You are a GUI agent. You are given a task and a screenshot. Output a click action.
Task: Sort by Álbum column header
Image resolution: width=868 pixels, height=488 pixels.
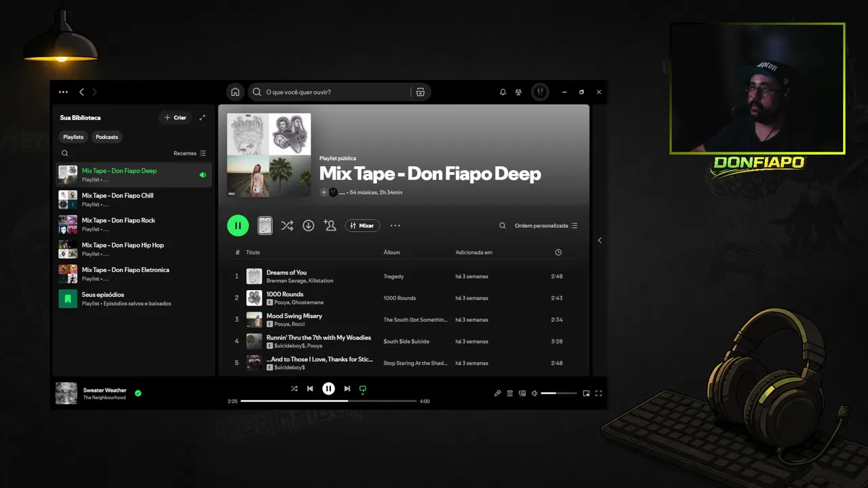point(392,252)
